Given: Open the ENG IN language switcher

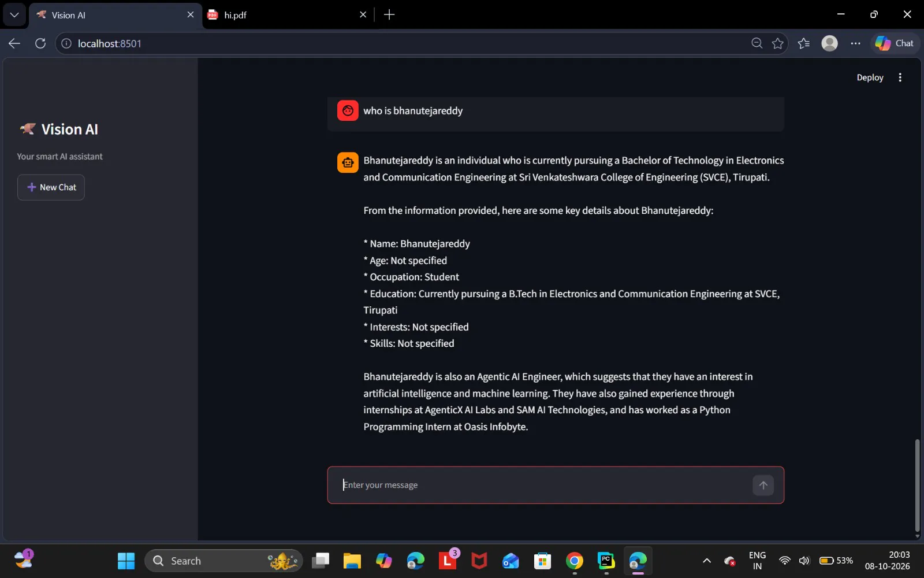Looking at the screenshot, I should tap(757, 561).
